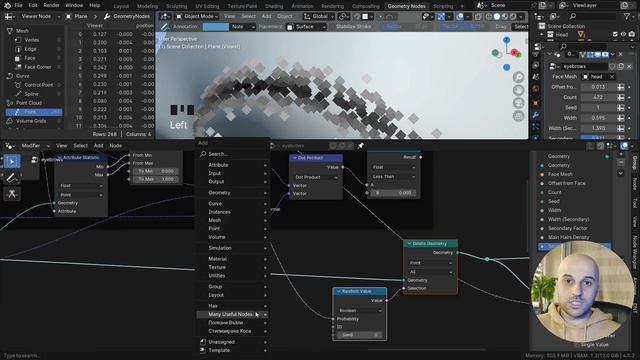Click the New Copy icon next to eyebrows

pyautogui.click(x=620, y=66)
